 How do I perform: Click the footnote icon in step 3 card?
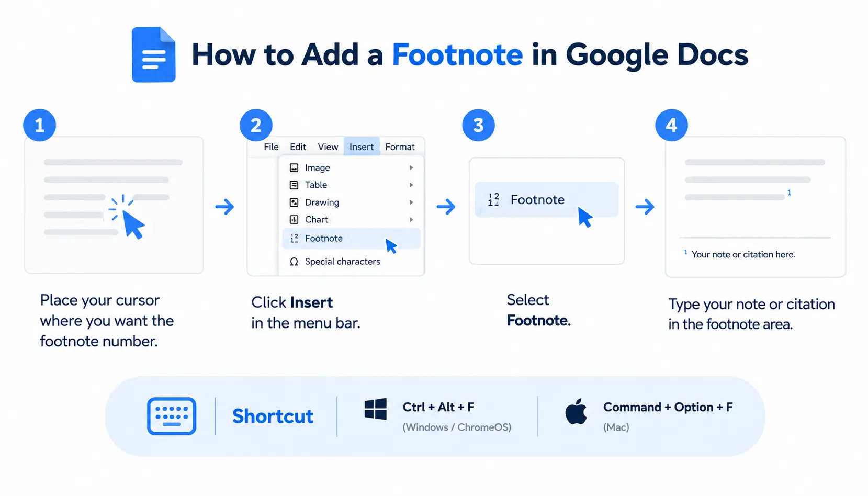tap(493, 199)
